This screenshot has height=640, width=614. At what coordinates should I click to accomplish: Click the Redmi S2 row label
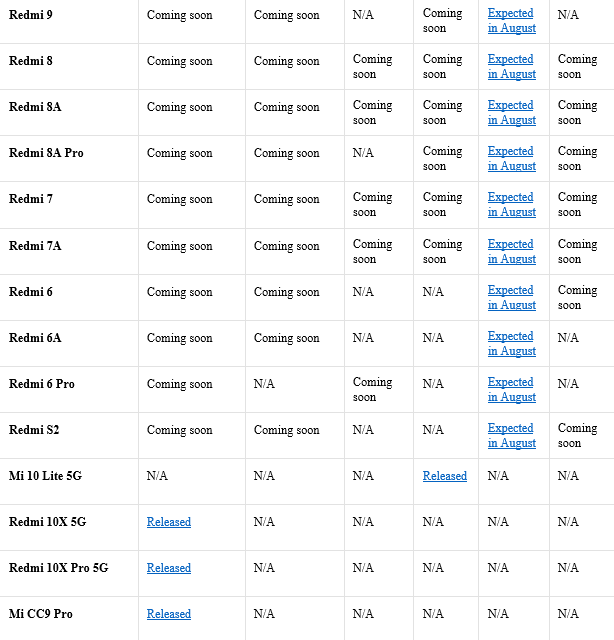click(33, 430)
